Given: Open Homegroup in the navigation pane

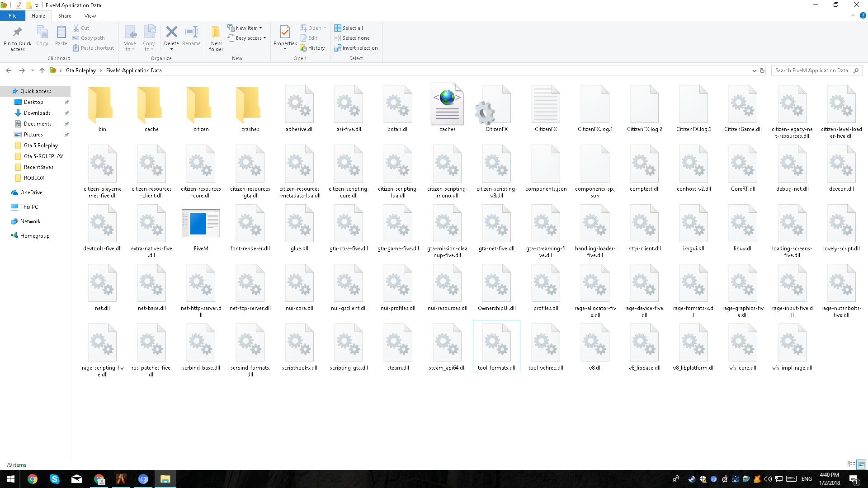Looking at the screenshot, I should tap(35, 236).
